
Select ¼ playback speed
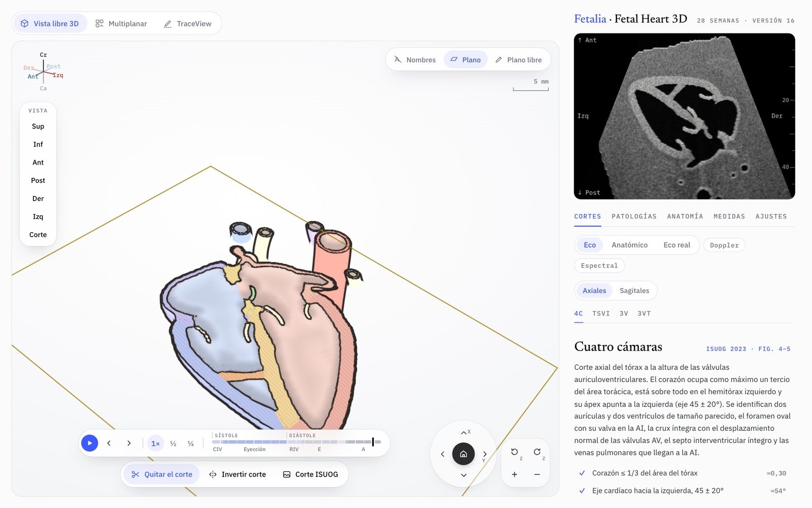pyautogui.click(x=191, y=443)
